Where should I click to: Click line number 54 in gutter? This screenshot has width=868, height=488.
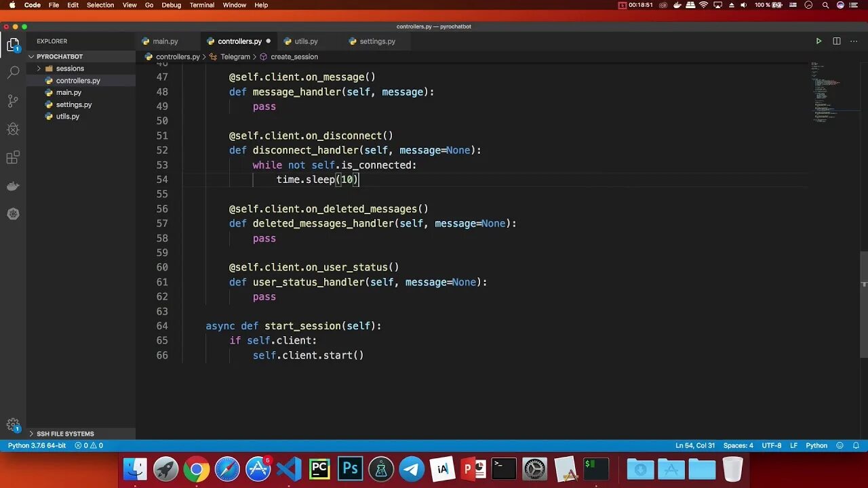point(162,180)
